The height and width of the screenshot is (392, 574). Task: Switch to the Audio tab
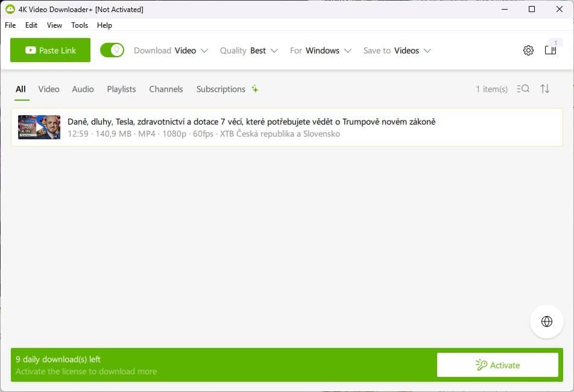click(83, 89)
